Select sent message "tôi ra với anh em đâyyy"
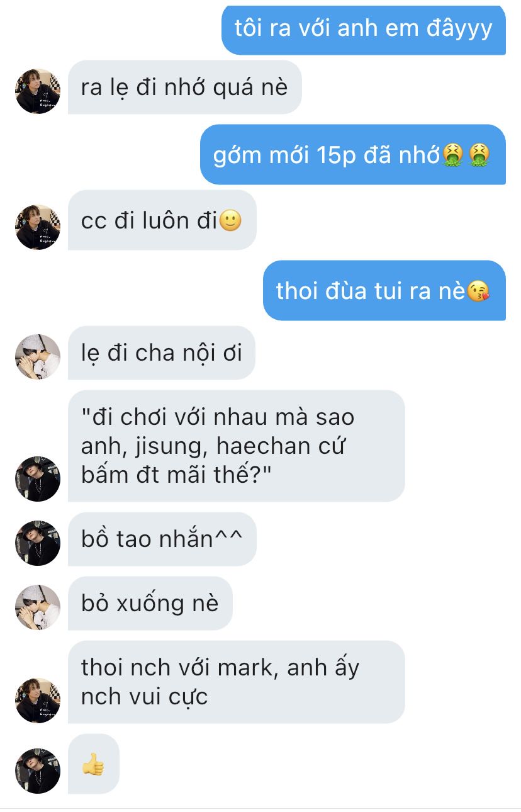Screen dimensions: 521x812 [x=364, y=29]
